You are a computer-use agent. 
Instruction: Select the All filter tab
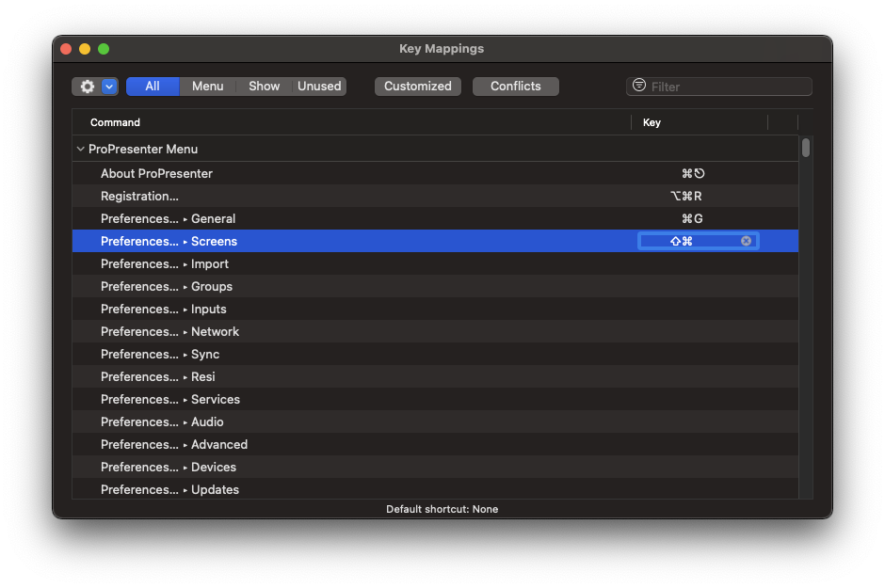pos(153,87)
